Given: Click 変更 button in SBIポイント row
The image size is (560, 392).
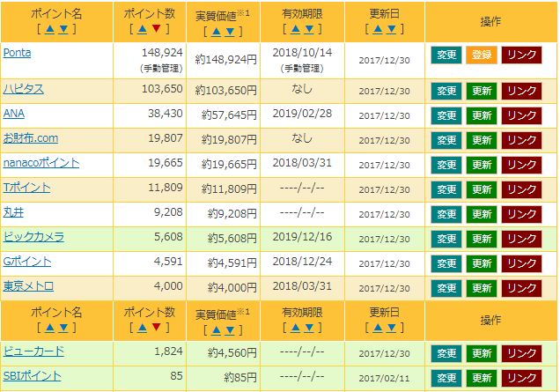Looking at the screenshot, I should coord(446,379).
